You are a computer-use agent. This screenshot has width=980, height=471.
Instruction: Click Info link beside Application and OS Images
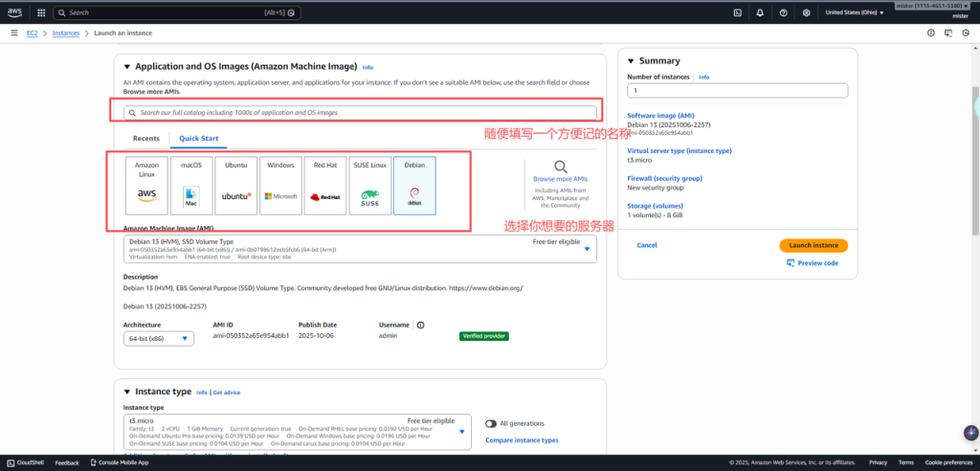[x=367, y=67]
